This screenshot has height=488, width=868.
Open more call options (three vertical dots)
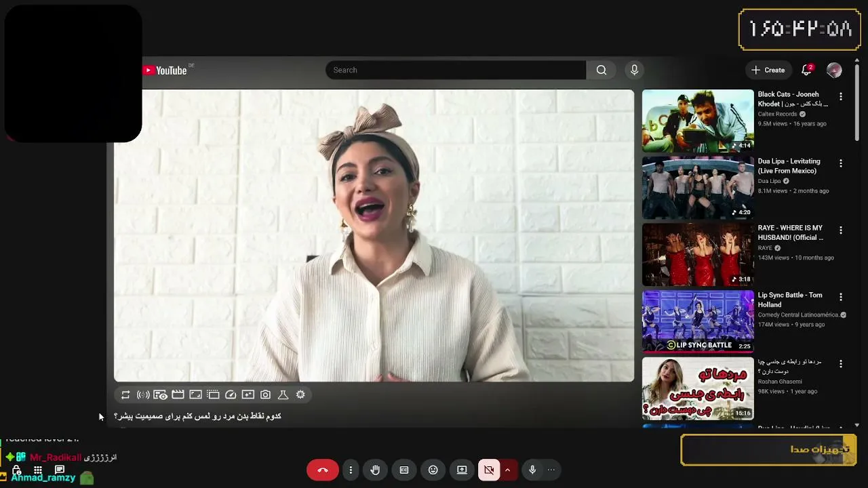(351, 470)
